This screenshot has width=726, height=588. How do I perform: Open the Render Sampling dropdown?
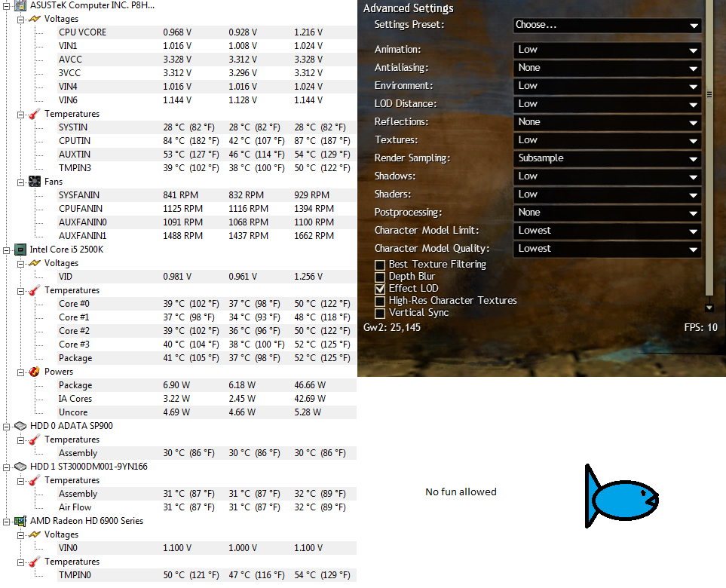607,158
